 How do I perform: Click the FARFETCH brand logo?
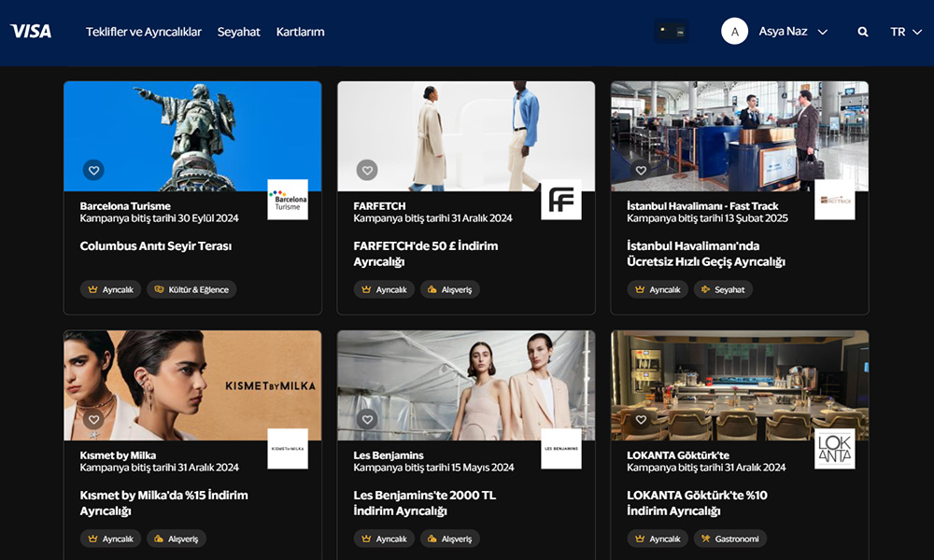pos(560,200)
